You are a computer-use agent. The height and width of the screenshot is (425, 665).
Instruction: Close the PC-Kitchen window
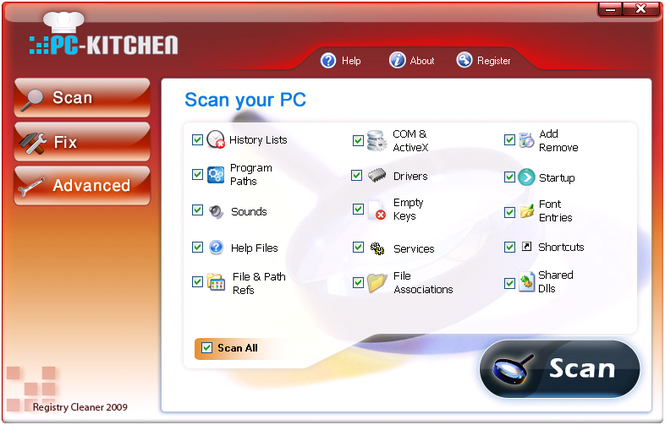[641, 9]
